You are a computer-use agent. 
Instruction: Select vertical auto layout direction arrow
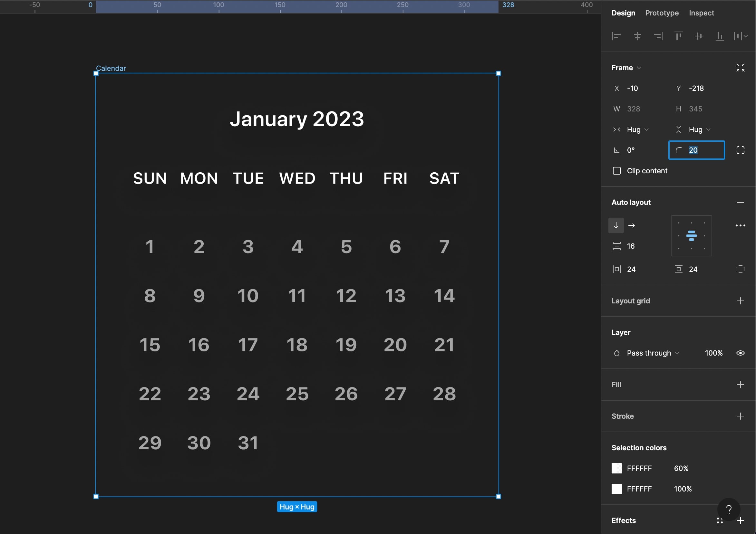pos(616,226)
